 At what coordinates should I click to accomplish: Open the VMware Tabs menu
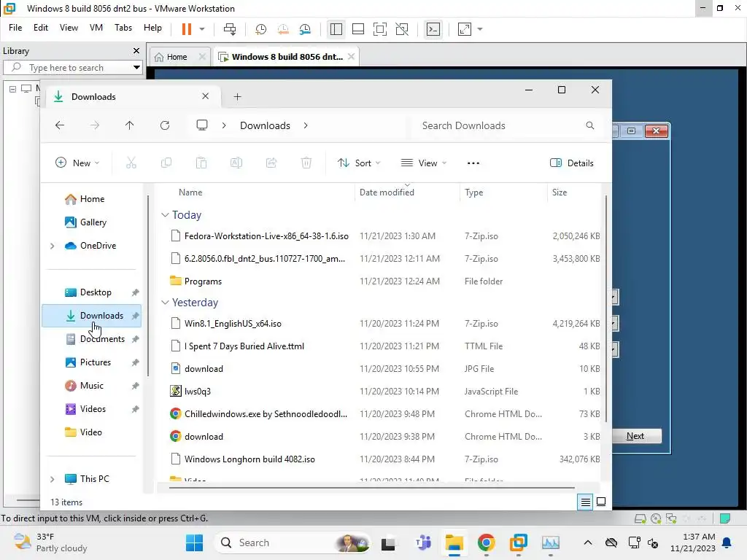[x=123, y=28]
